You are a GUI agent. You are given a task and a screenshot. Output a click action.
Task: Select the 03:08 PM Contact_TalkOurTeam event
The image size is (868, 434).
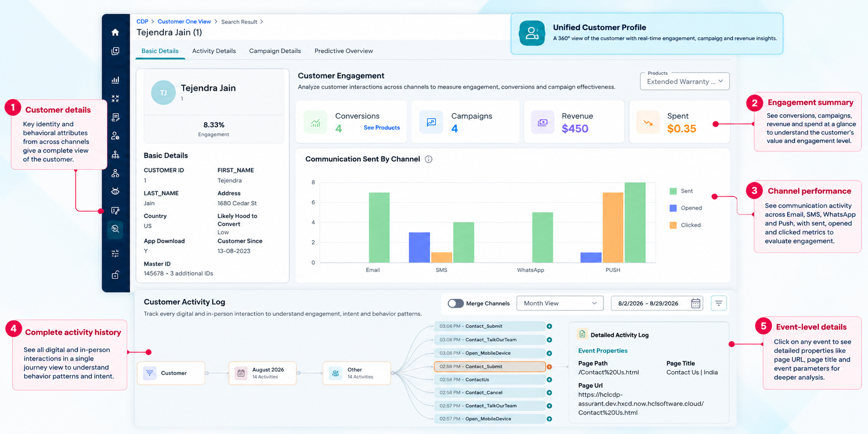(x=490, y=340)
